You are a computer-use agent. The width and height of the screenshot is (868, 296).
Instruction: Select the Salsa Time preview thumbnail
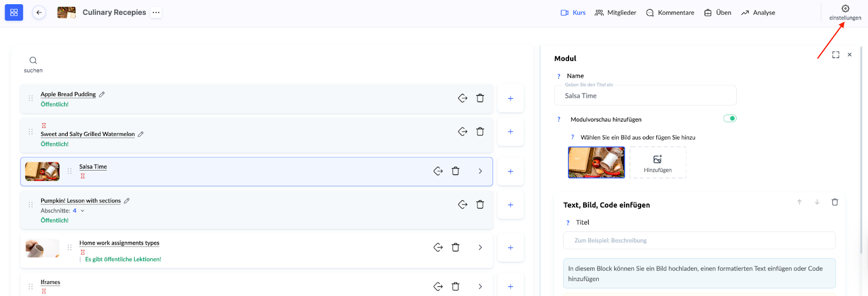coord(596,162)
